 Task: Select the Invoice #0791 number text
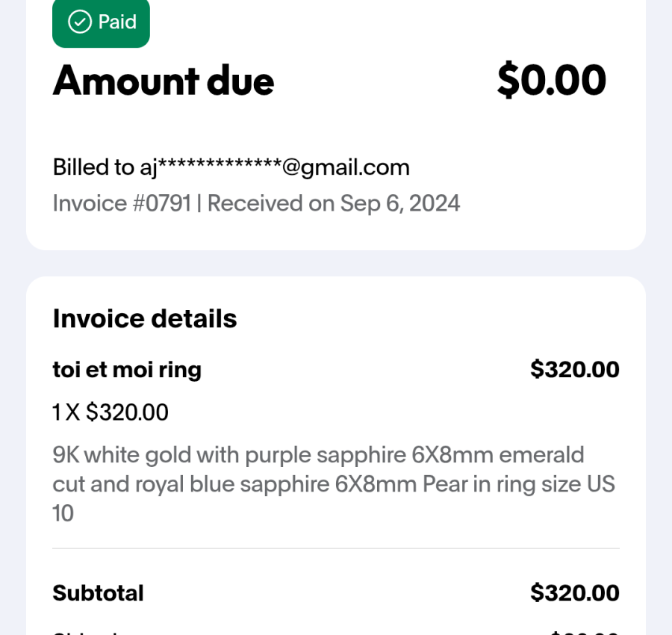pyautogui.click(x=122, y=203)
